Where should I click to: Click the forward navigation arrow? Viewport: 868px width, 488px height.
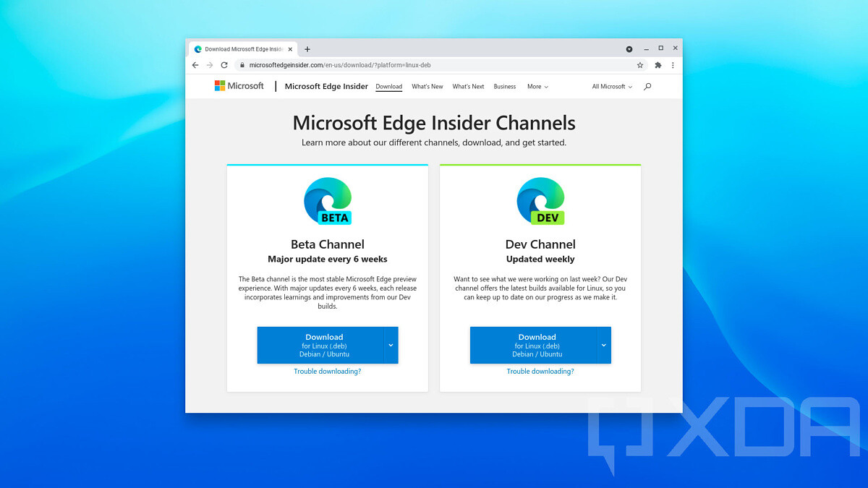[x=210, y=65]
